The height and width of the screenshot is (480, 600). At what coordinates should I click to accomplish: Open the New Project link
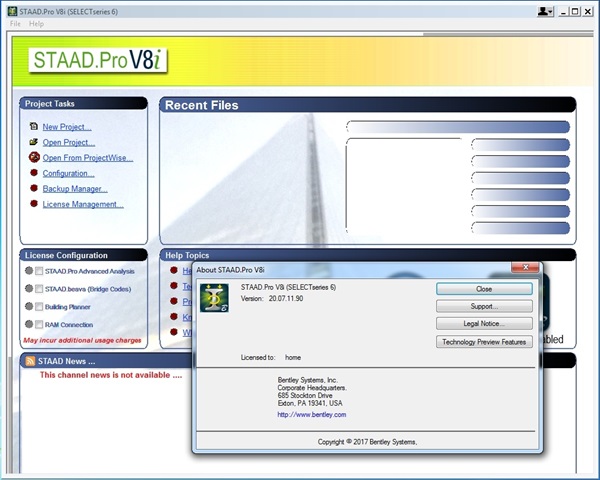(x=67, y=127)
